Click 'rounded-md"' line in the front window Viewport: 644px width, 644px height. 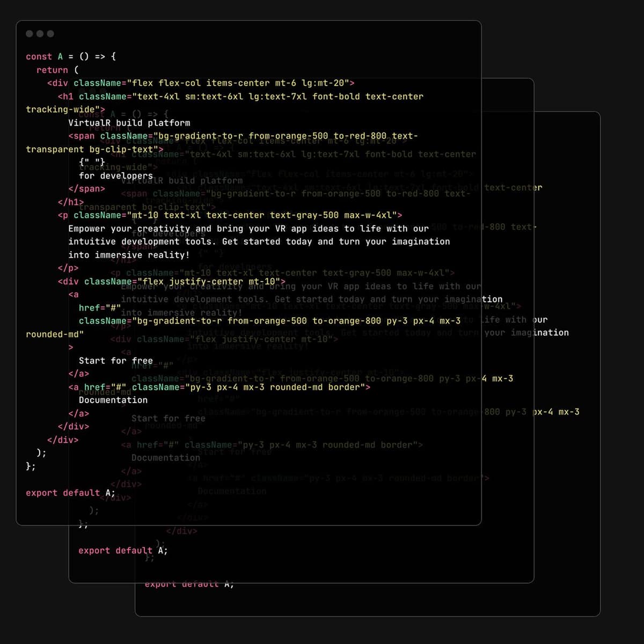pyautogui.click(x=55, y=334)
